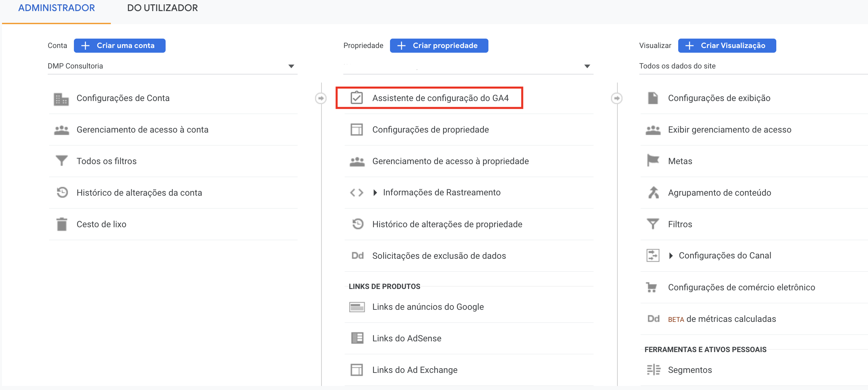Image resolution: width=868 pixels, height=390 pixels.
Task: Open Links de anúncios do Google
Action: [x=428, y=306]
